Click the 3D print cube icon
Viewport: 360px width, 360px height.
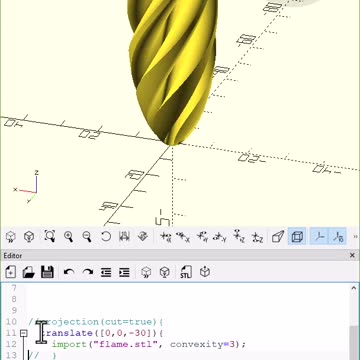click(x=205, y=272)
